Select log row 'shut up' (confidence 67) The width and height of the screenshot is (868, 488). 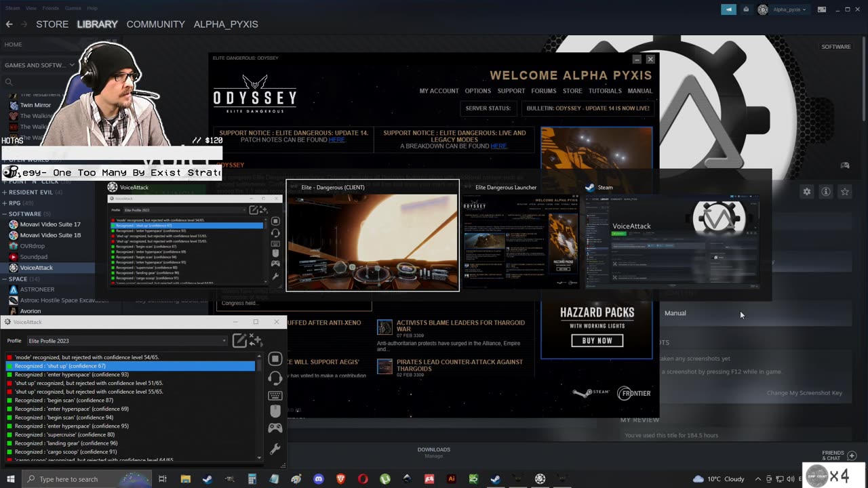click(x=130, y=366)
